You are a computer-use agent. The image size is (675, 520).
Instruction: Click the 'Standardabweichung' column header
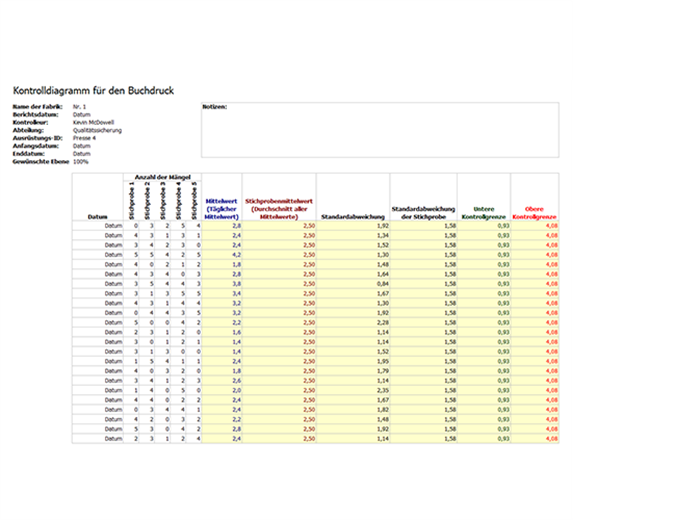353,217
